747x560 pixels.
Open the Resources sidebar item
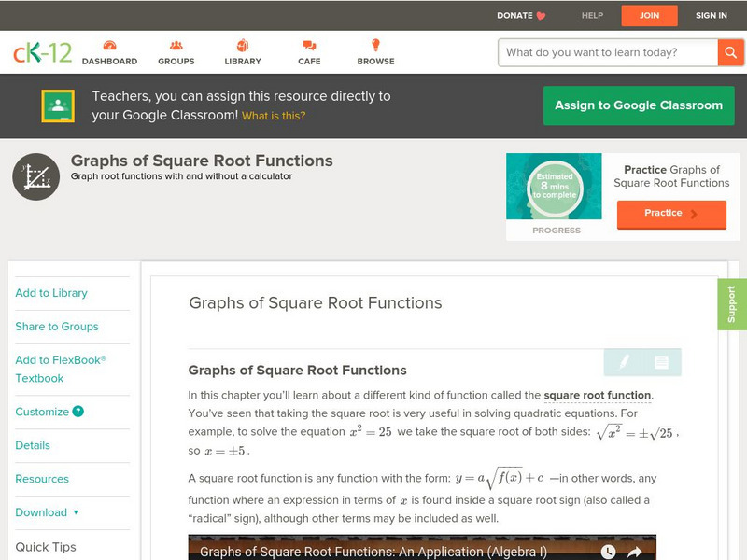click(x=42, y=479)
